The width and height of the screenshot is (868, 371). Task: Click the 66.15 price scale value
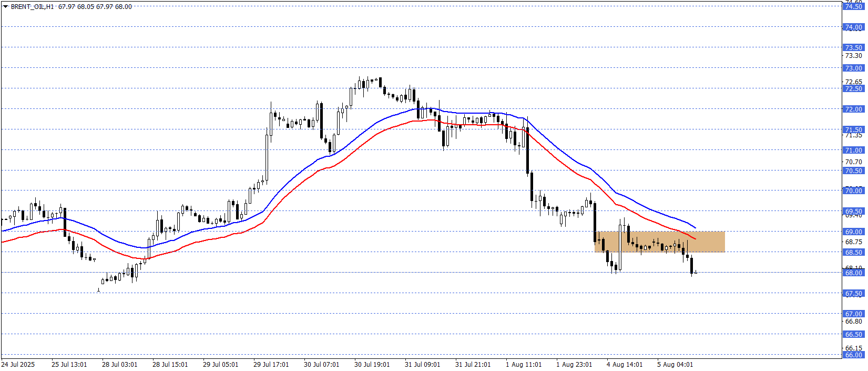853,348
